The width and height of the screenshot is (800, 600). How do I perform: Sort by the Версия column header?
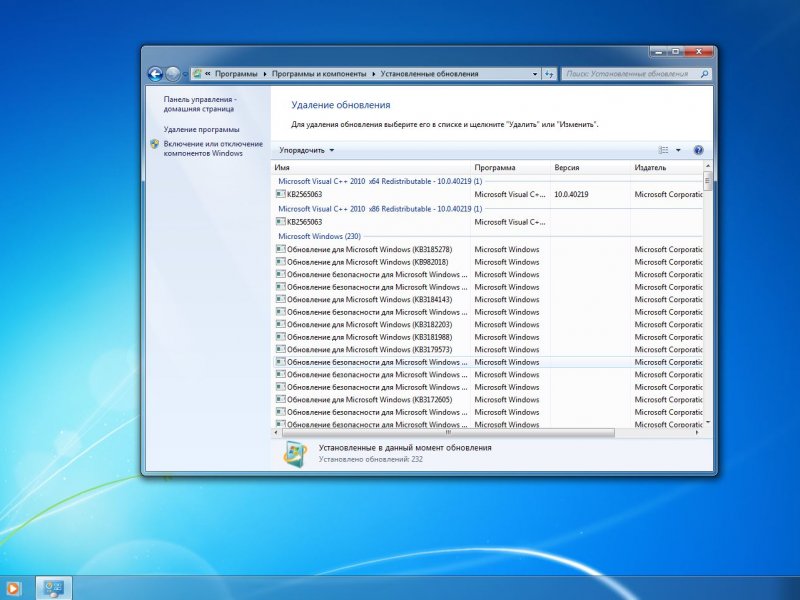[590, 167]
